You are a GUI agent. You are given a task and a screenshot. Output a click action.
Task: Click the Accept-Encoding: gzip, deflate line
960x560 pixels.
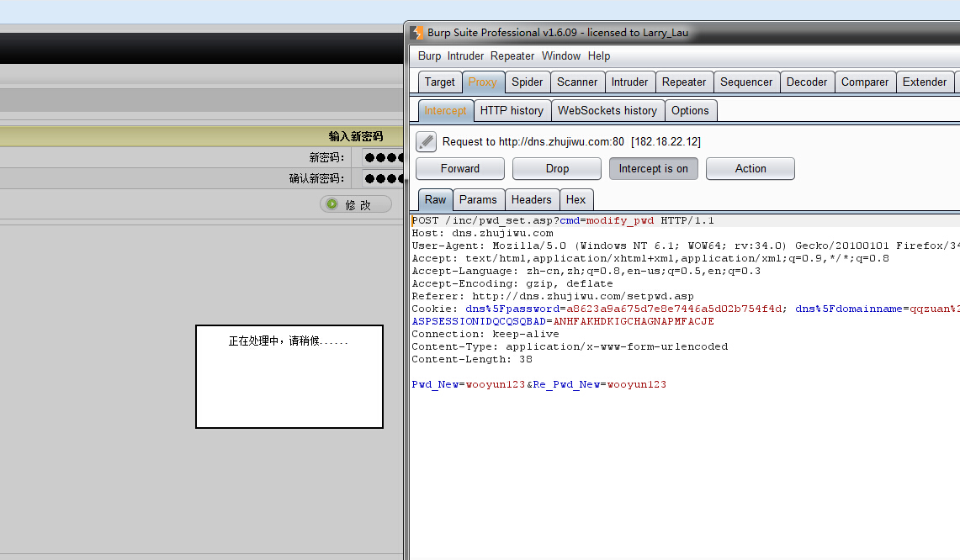[x=512, y=283]
